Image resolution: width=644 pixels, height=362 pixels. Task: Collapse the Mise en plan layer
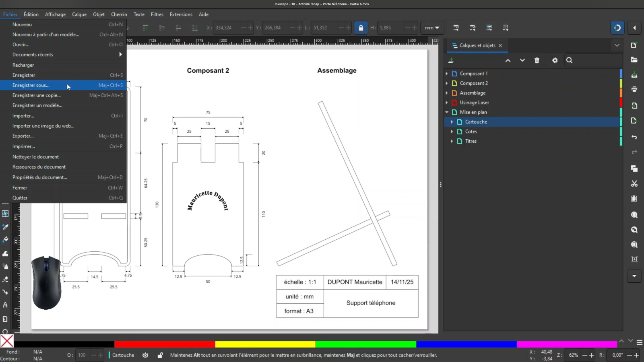click(446, 112)
